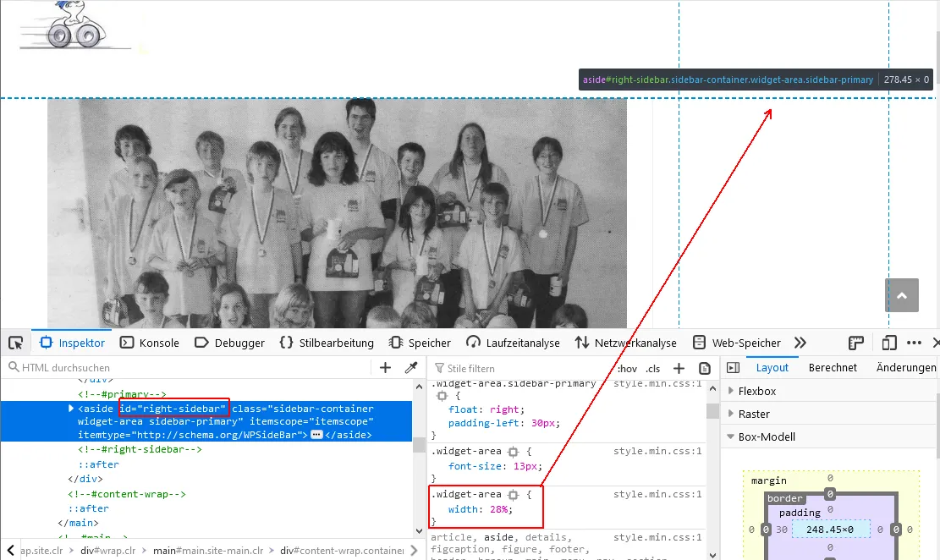940x560 pixels.
Task: Select div#content-wrap.container breadcrumb
Action: pos(342,551)
